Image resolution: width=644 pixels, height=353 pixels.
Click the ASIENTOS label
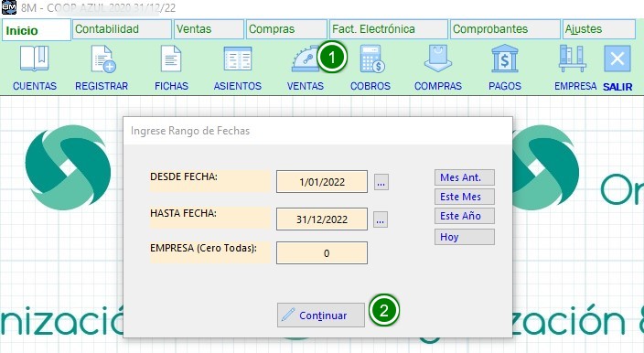(238, 86)
